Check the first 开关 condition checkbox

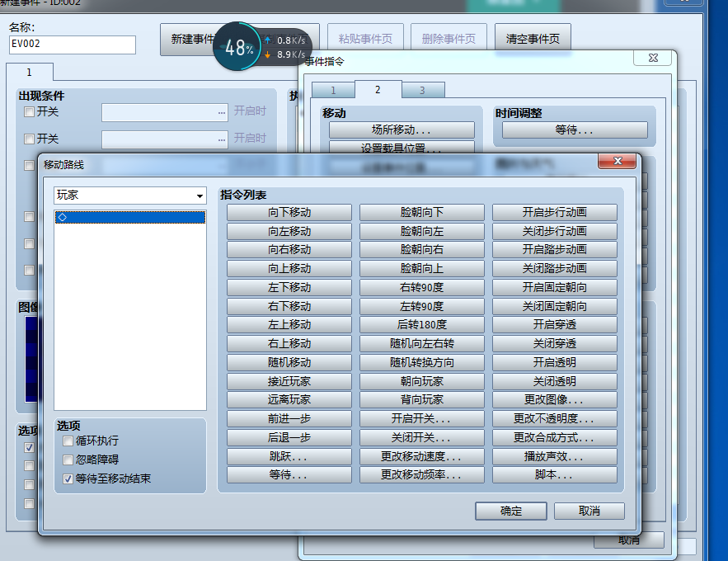point(29,112)
